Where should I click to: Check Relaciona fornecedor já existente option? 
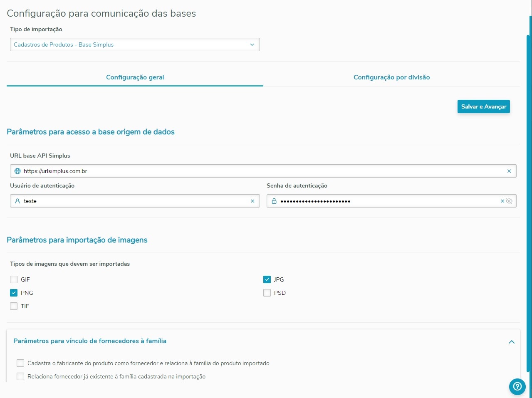pos(20,376)
